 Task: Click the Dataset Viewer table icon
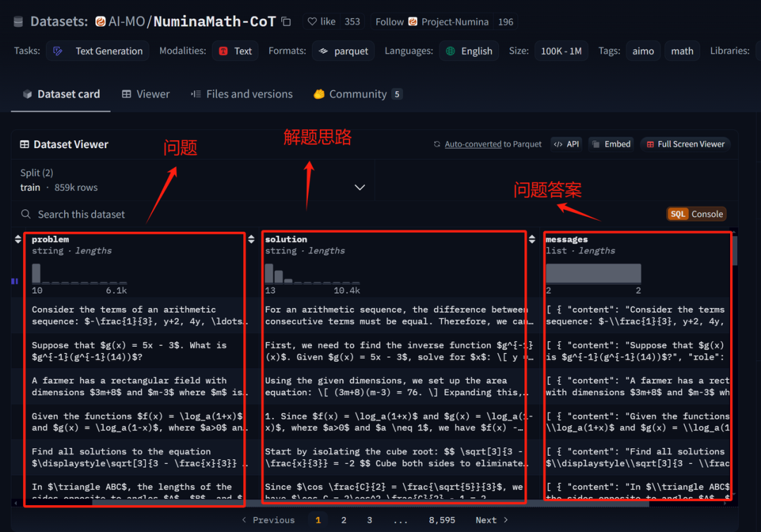click(x=24, y=144)
